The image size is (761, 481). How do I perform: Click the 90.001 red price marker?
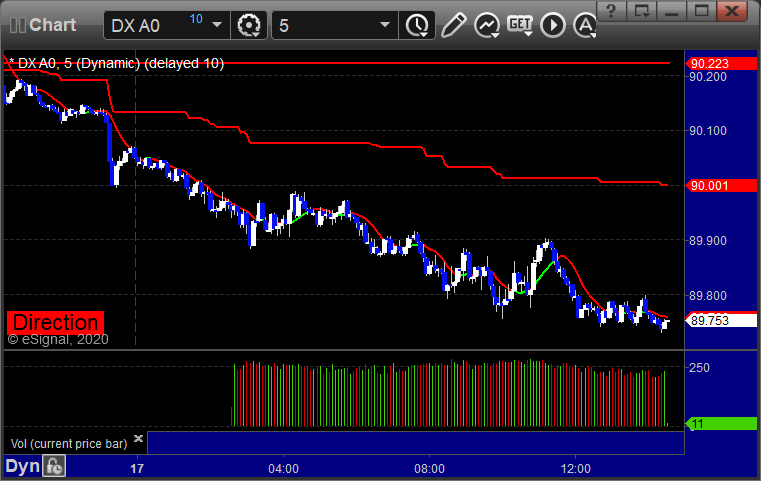tap(721, 185)
